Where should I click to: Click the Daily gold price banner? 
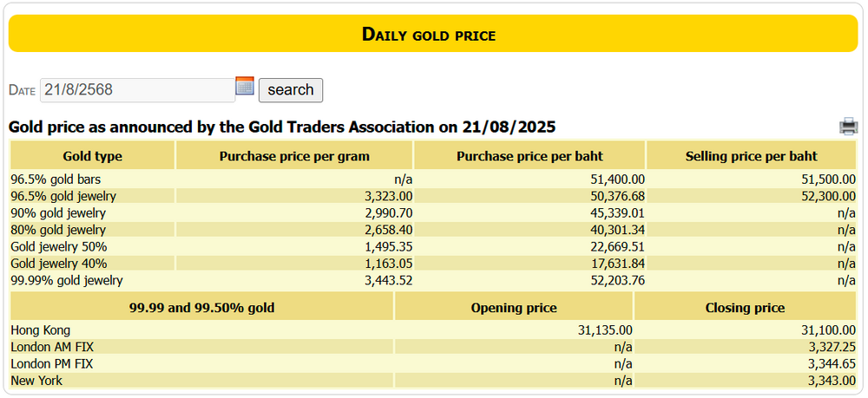pos(433,35)
